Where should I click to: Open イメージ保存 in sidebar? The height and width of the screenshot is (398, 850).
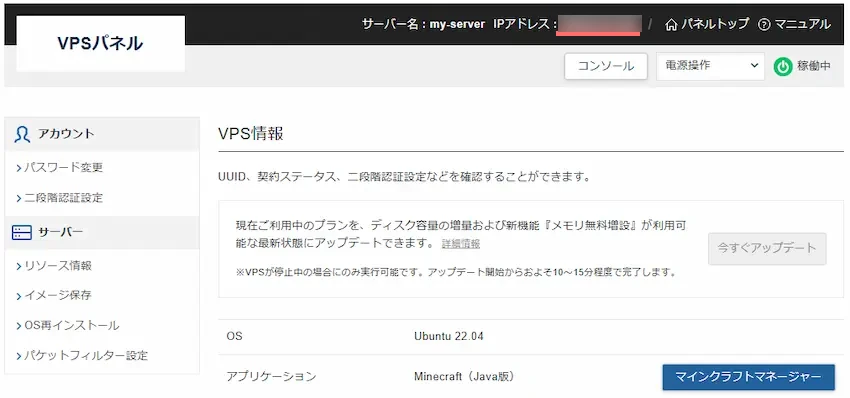[x=58, y=296]
